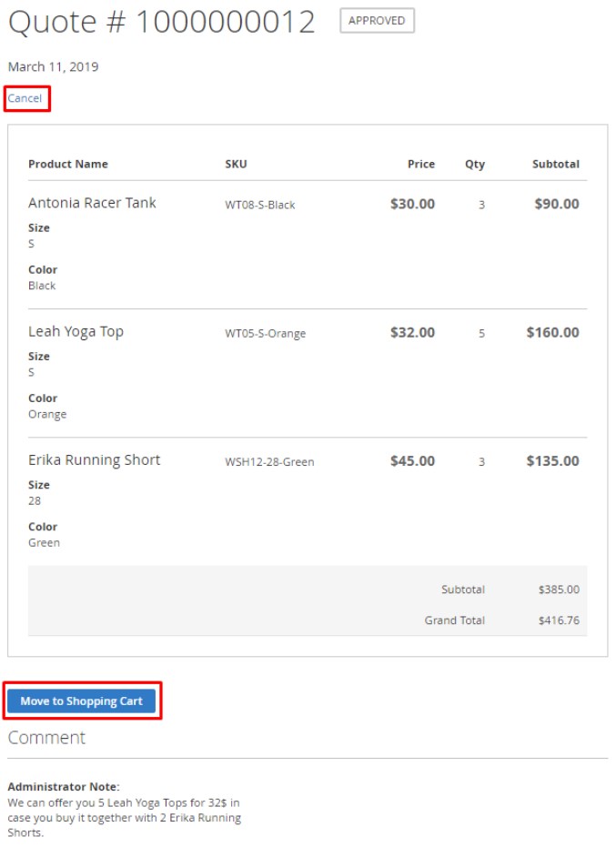This screenshot has height=847, width=616.
Task: Select the Antonia Racer Tank product name
Action: pyautogui.click(x=92, y=203)
